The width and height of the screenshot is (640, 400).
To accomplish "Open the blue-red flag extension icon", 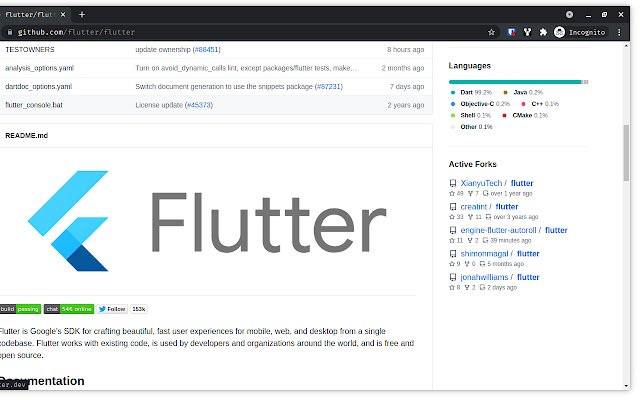I will point(511,32).
